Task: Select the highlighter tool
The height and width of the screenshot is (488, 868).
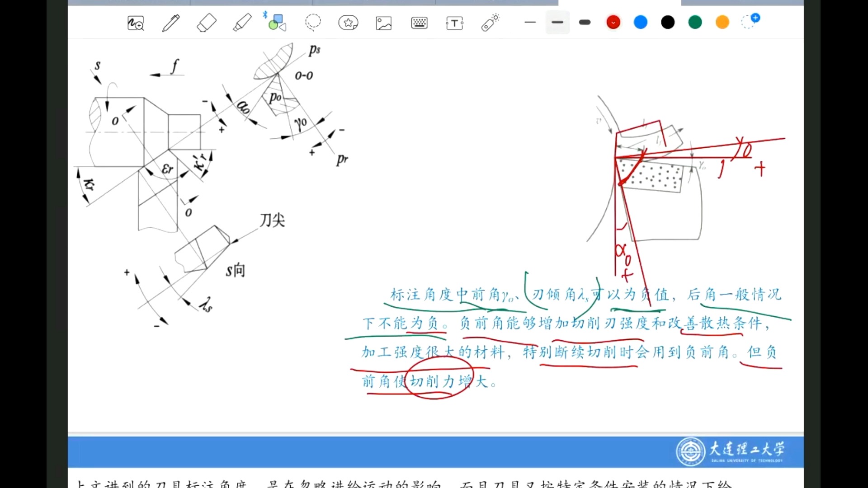Action: click(x=242, y=23)
